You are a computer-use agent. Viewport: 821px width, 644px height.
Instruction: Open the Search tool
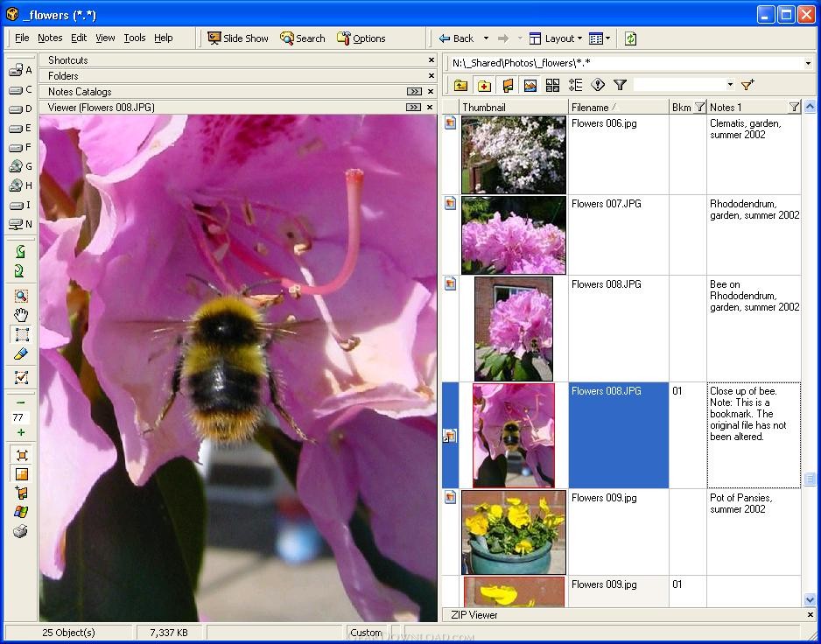click(303, 38)
